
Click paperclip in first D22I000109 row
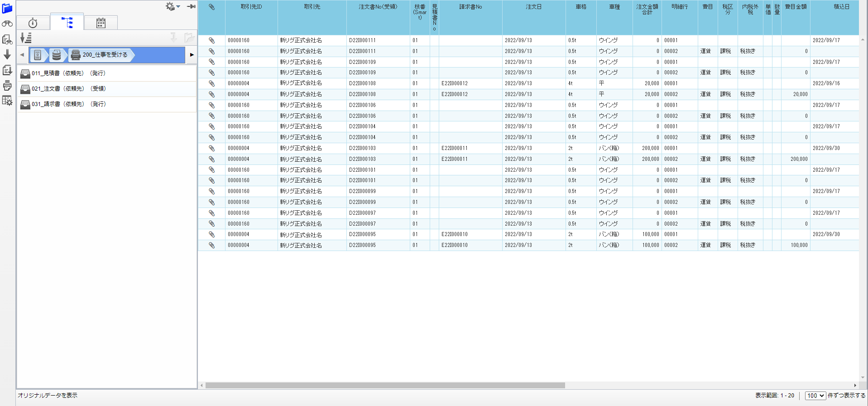211,62
